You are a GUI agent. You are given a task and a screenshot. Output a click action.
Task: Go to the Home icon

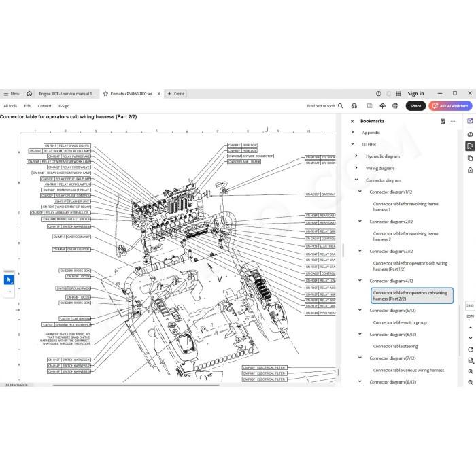[x=29, y=94]
